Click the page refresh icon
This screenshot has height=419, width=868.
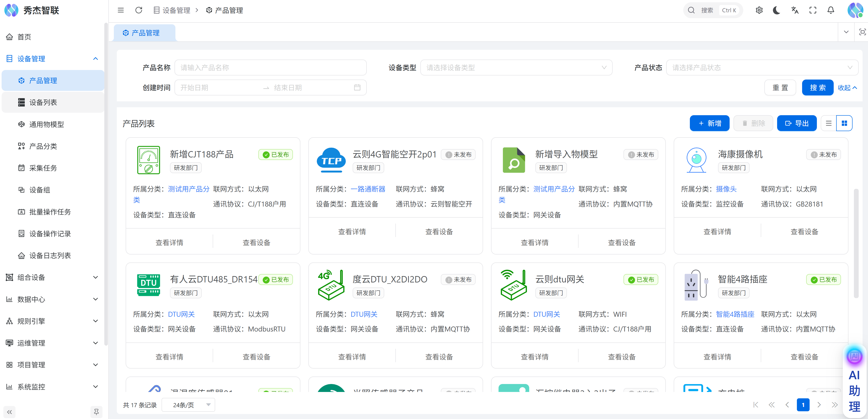pyautogui.click(x=138, y=10)
